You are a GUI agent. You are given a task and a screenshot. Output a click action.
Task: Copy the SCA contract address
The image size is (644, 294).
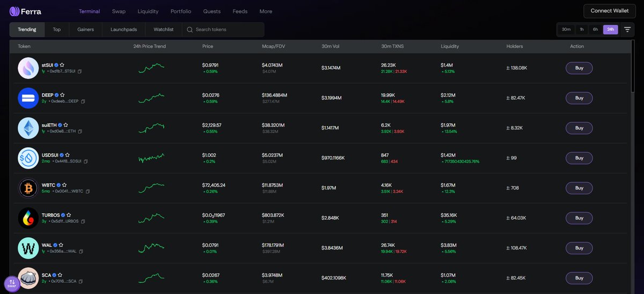click(80, 282)
